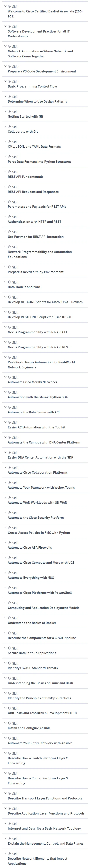
Task: Click the skill icon beside Getting Started with Git
Action: (x=9, y=112)
